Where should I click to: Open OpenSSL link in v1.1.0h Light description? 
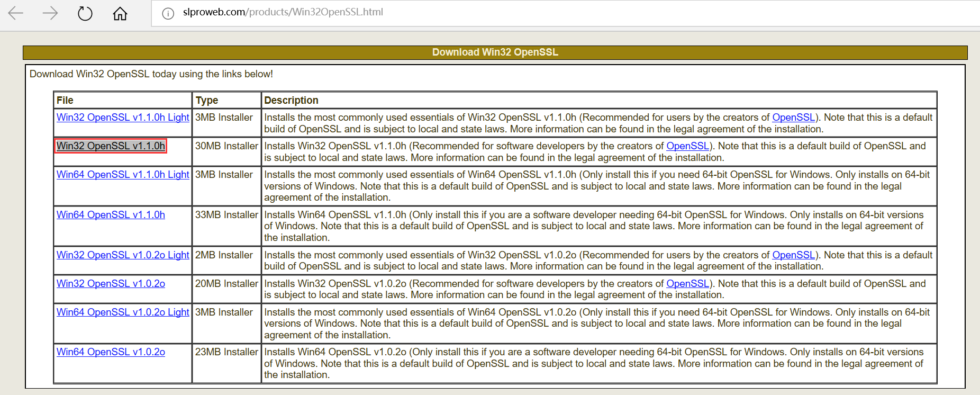793,117
